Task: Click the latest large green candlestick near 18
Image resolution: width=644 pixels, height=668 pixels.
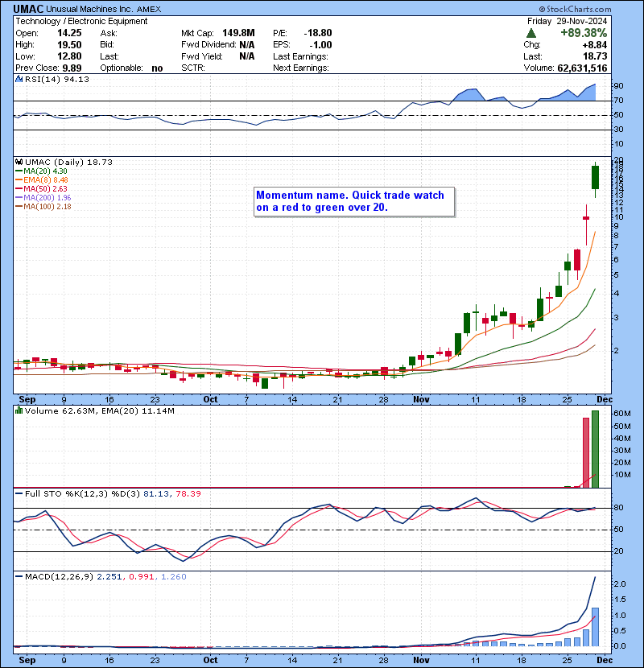Action: tap(596, 177)
